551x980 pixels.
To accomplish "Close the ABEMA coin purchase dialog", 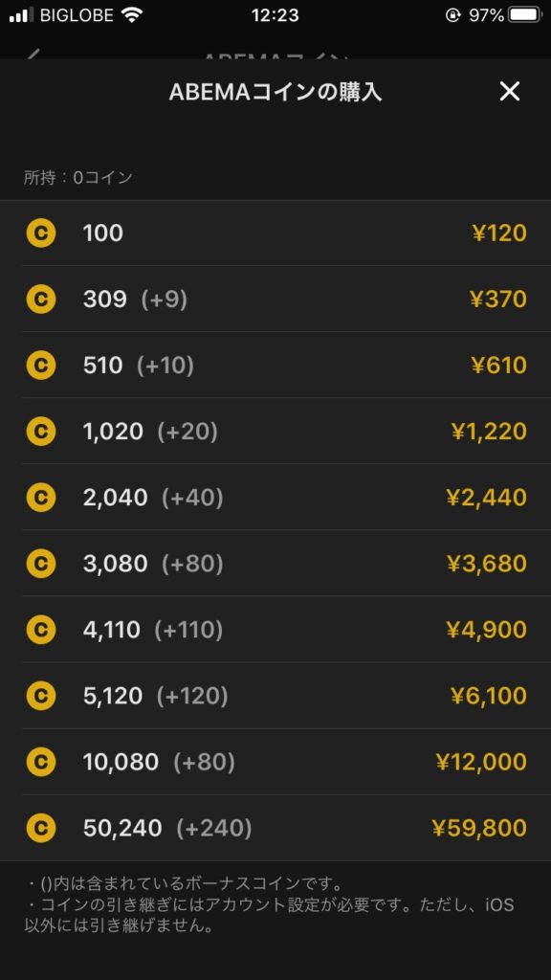I will [510, 92].
